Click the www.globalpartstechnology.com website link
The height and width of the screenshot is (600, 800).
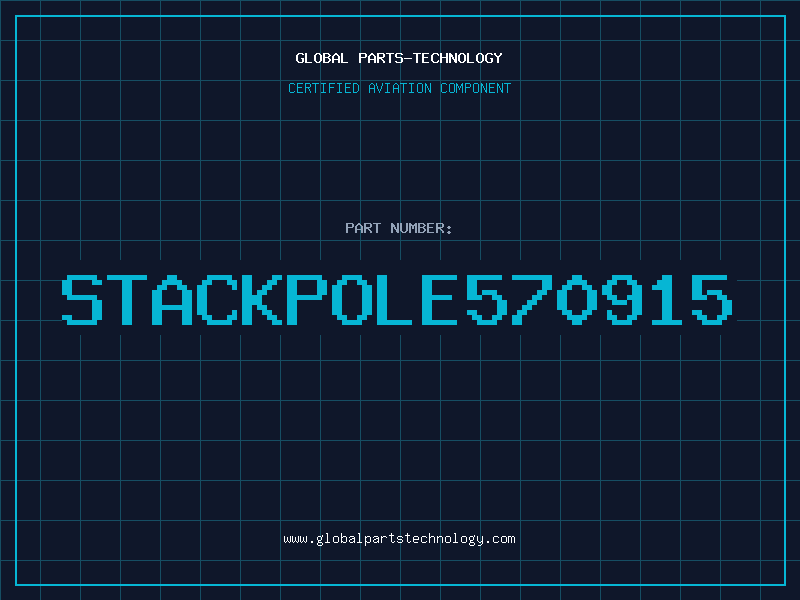[x=399, y=539]
